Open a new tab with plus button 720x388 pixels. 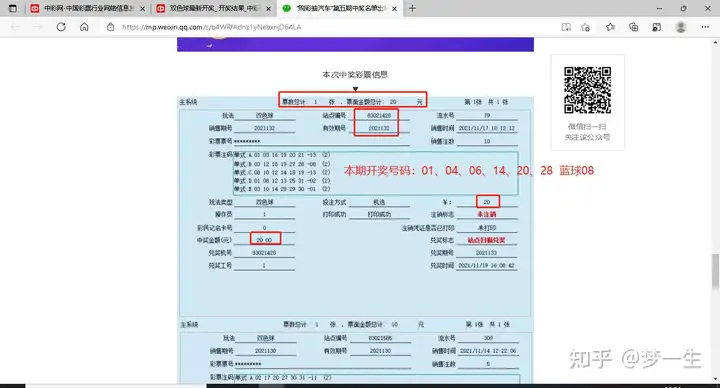[x=412, y=8]
